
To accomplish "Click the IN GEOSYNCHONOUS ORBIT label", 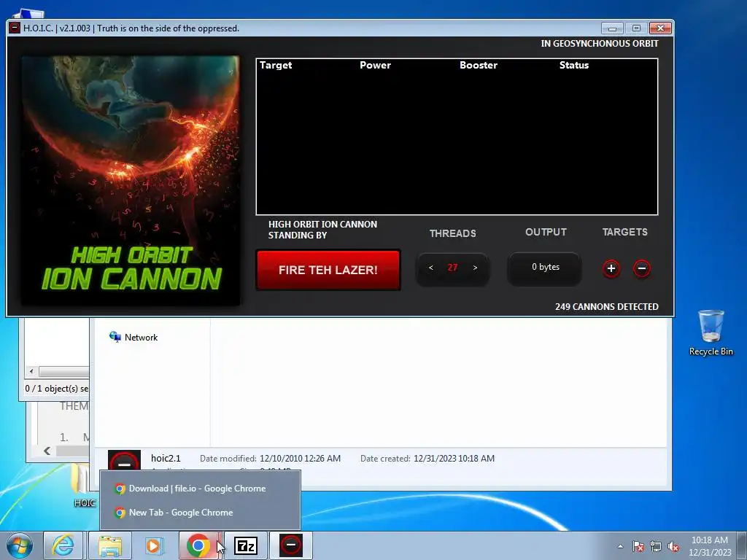I will pos(600,43).
